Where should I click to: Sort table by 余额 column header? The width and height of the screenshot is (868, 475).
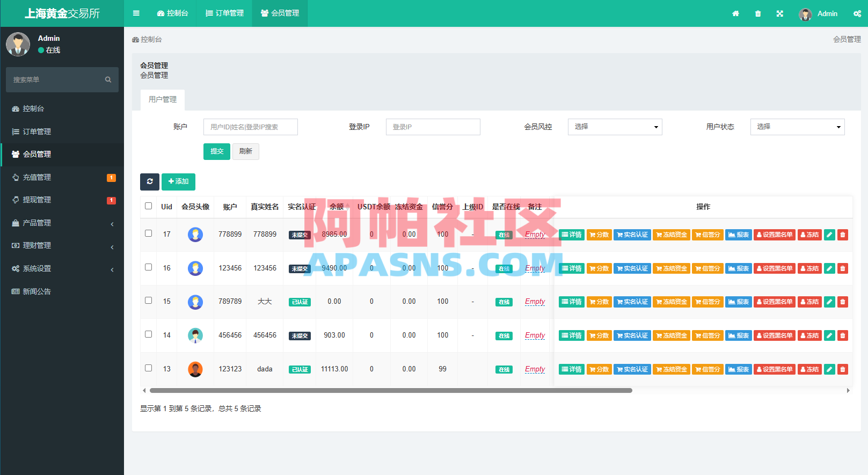pos(337,207)
